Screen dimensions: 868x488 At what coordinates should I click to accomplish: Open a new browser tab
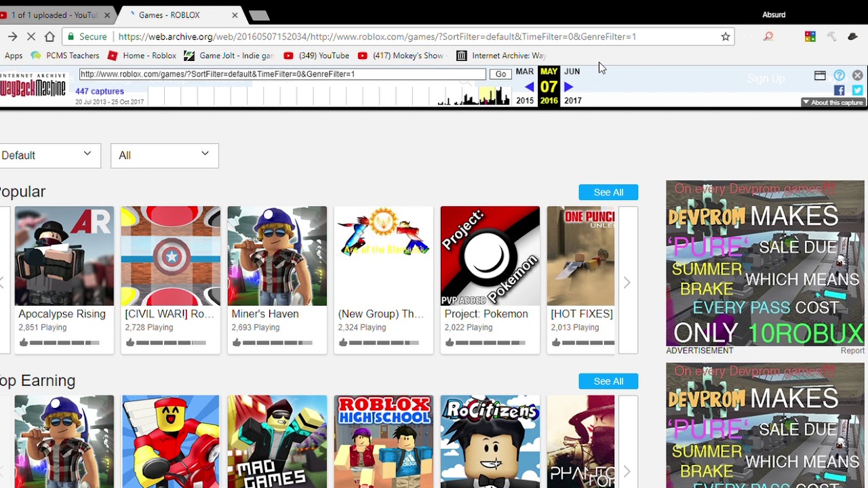click(260, 15)
